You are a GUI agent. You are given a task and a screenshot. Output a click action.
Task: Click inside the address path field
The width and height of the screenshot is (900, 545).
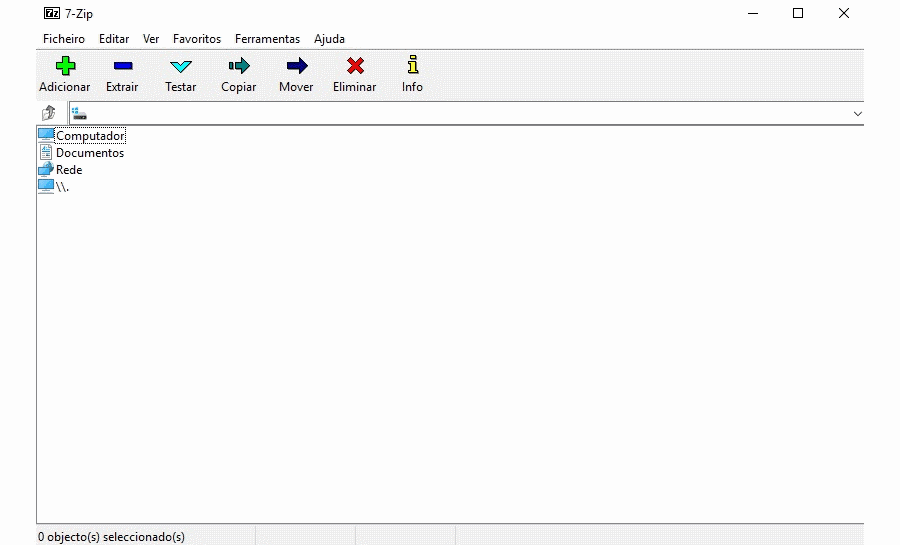466,114
